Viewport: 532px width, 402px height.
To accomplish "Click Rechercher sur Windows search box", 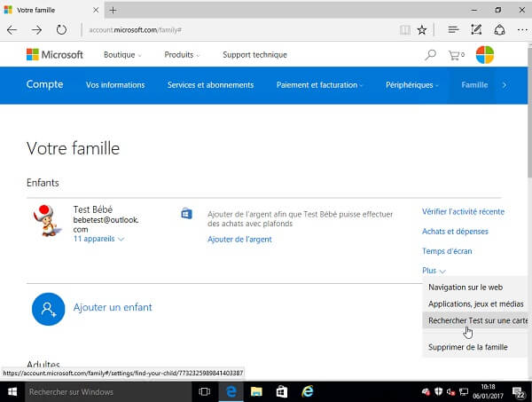I will tap(108, 392).
